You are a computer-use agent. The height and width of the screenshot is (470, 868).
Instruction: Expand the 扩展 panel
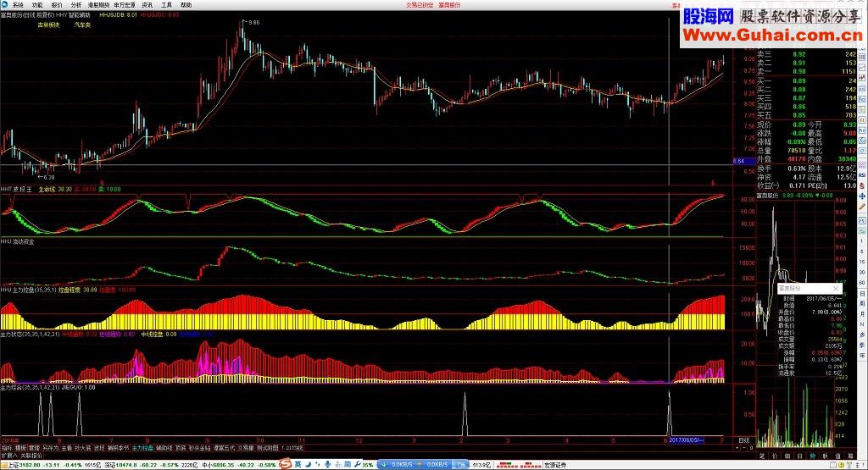click(8, 456)
